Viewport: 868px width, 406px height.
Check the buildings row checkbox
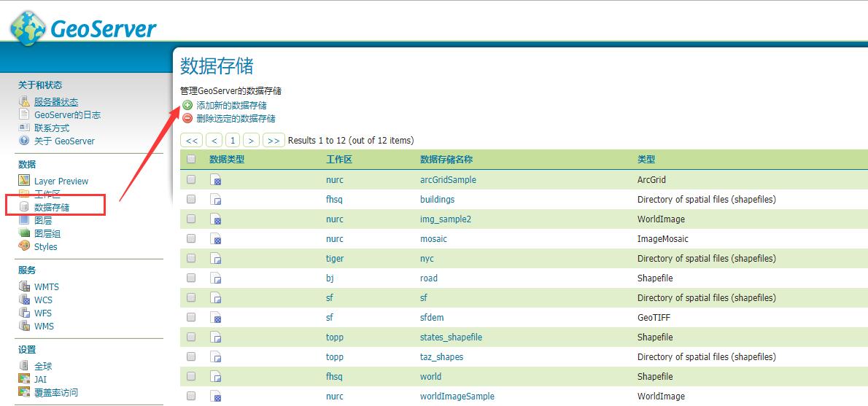pyautogui.click(x=191, y=199)
